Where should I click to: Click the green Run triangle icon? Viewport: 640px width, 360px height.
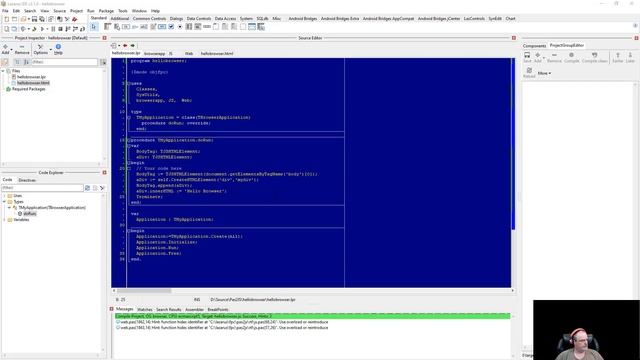coord(42,29)
